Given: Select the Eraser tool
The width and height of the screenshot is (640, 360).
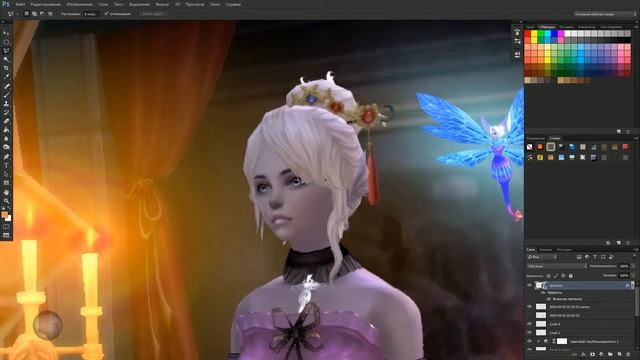Looking at the screenshot, I should coord(6,121).
